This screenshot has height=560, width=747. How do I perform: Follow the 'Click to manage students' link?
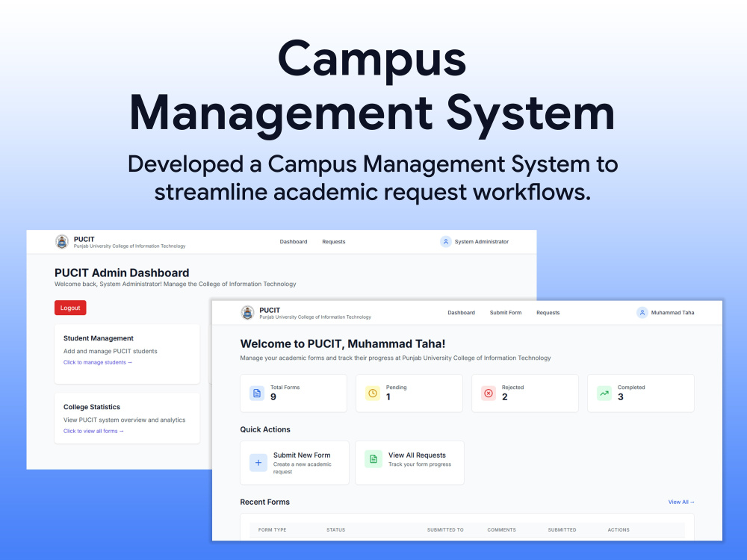pyautogui.click(x=98, y=362)
